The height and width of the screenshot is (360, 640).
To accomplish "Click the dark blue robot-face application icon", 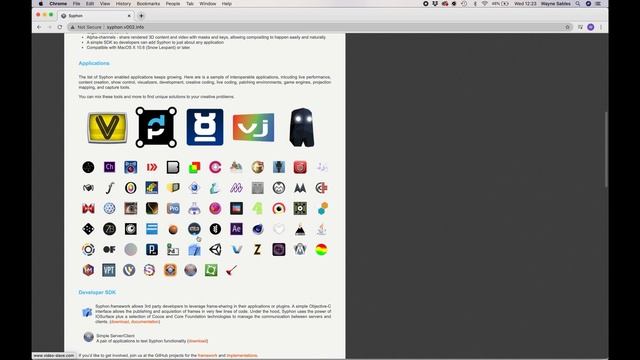I will (x=205, y=127).
